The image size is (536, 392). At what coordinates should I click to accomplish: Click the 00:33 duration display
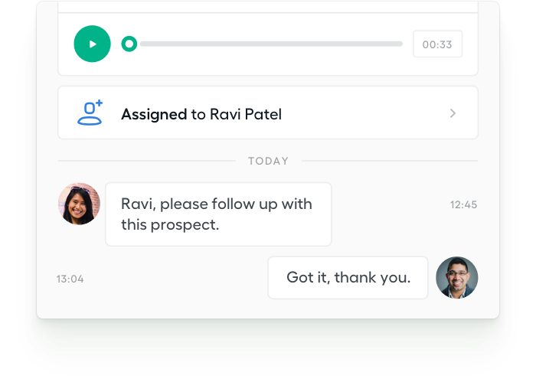tap(437, 44)
